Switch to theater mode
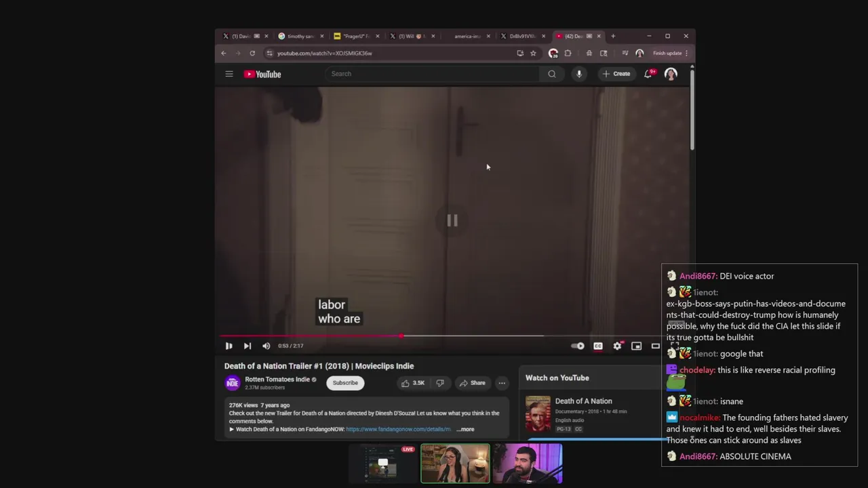 coord(655,346)
